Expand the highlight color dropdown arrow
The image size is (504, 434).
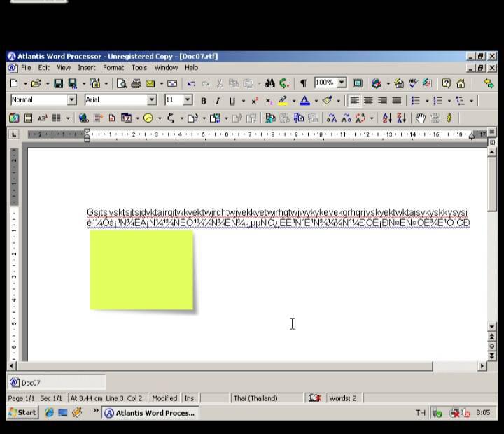(x=294, y=101)
